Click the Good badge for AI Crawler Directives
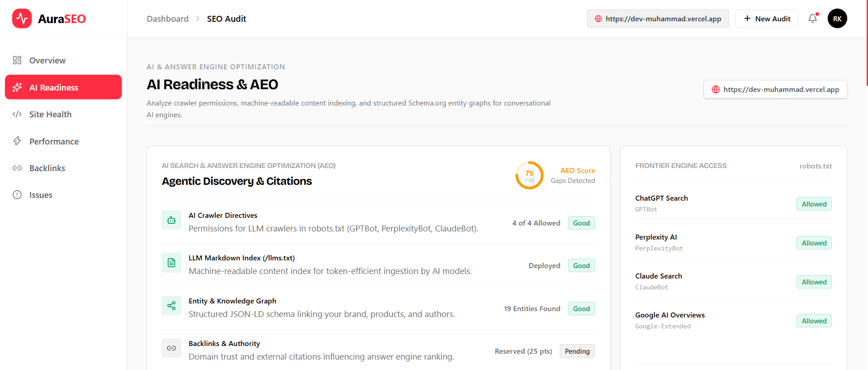Viewport: 868px width, 370px height. [582, 223]
